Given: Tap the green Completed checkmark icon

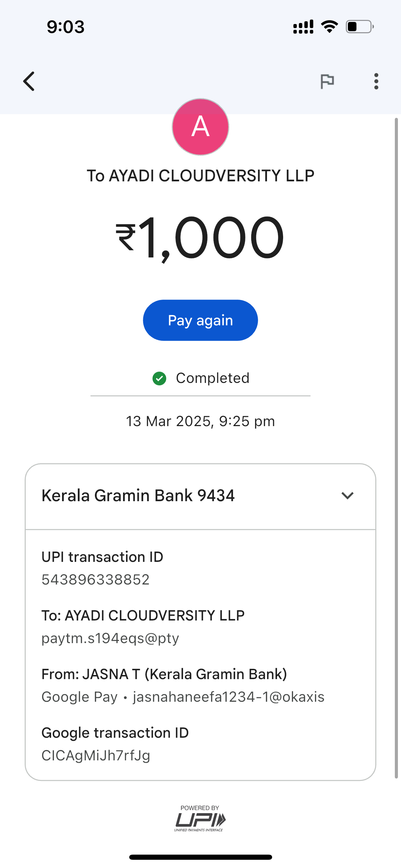Looking at the screenshot, I should (x=159, y=378).
